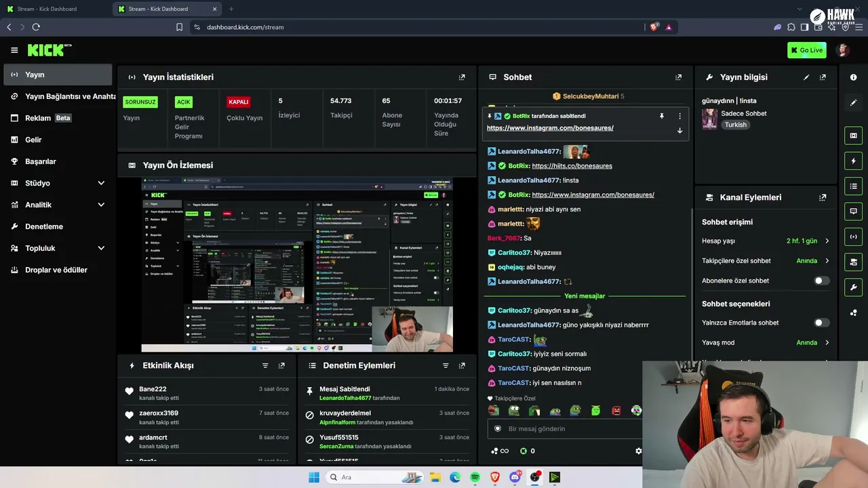Click the Yeni mesajlar divider label
868x488 pixels.
click(585, 296)
